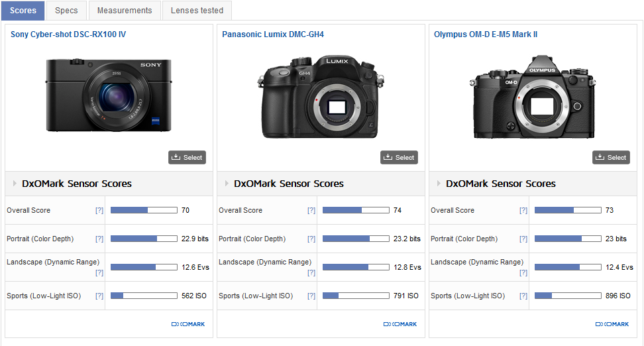644x346 pixels.
Task: Click the Olympus Overall Score value '73'
Action: click(610, 210)
